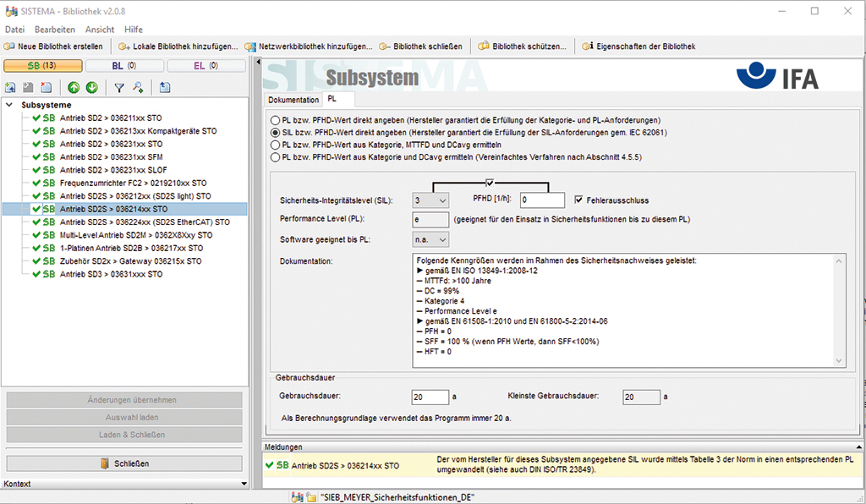The height and width of the screenshot is (504, 866).
Task: Select 'Multi-Level Antrieb SD2M > 0362X8Xxy STO'
Action: tap(136, 234)
